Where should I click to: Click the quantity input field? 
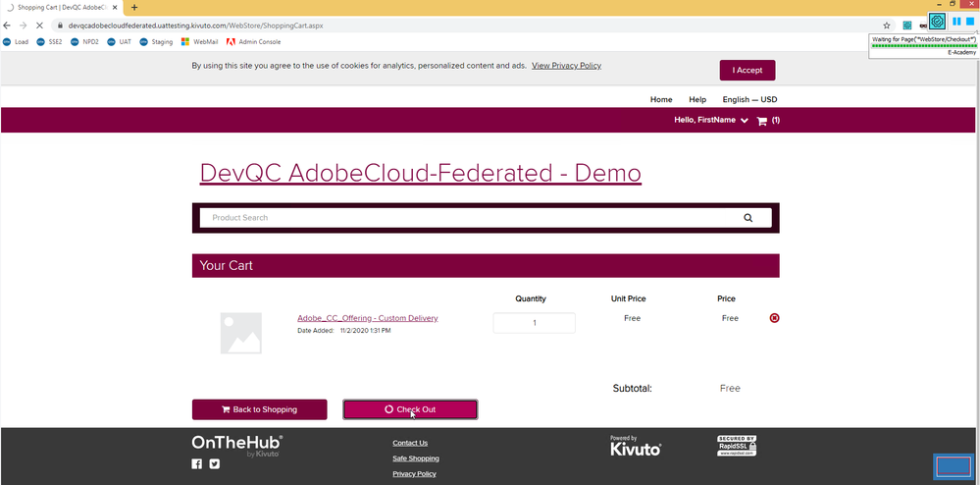click(x=534, y=323)
